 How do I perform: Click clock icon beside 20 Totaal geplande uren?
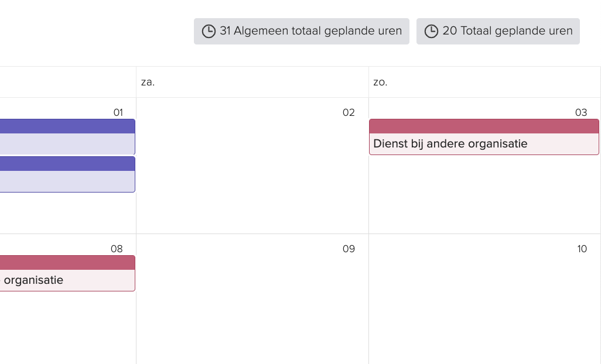coord(431,32)
